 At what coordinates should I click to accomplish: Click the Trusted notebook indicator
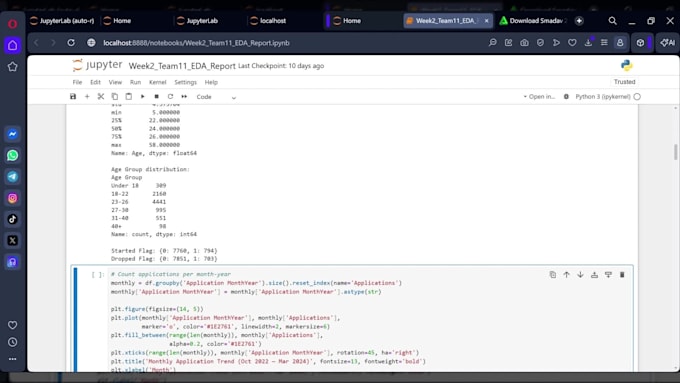point(624,82)
